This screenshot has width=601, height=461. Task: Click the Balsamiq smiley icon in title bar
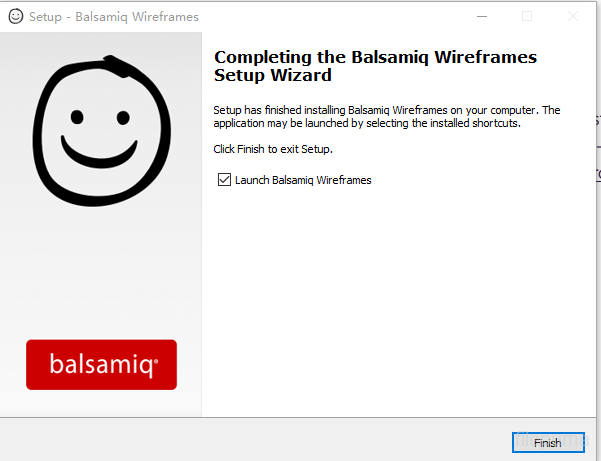[x=16, y=16]
